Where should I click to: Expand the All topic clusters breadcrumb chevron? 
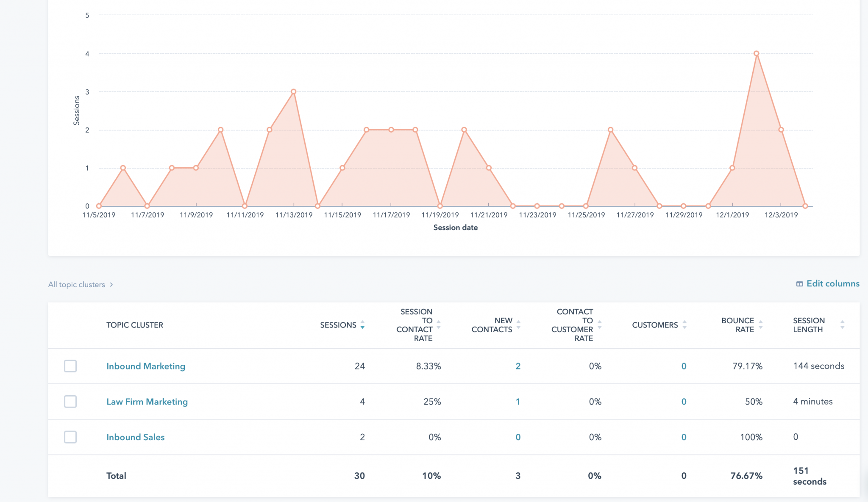pos(111,284)
